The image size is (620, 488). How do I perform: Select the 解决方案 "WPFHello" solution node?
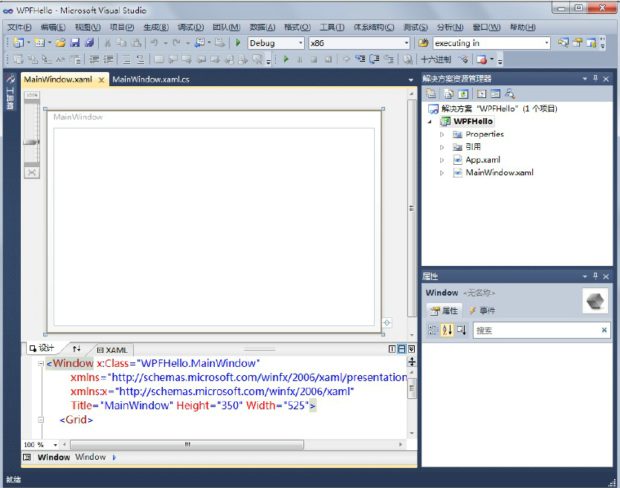(493, 108)
